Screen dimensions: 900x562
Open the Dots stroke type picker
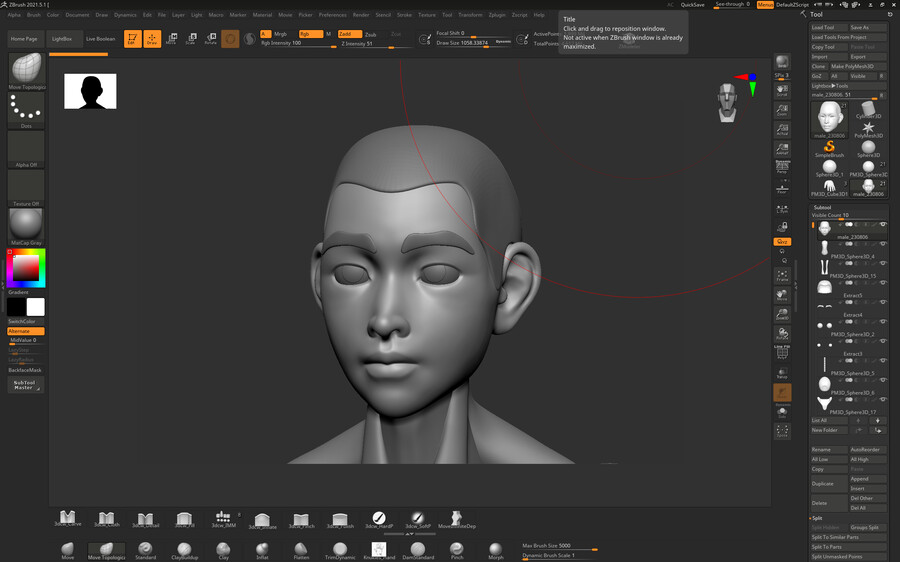coord(26,110)
